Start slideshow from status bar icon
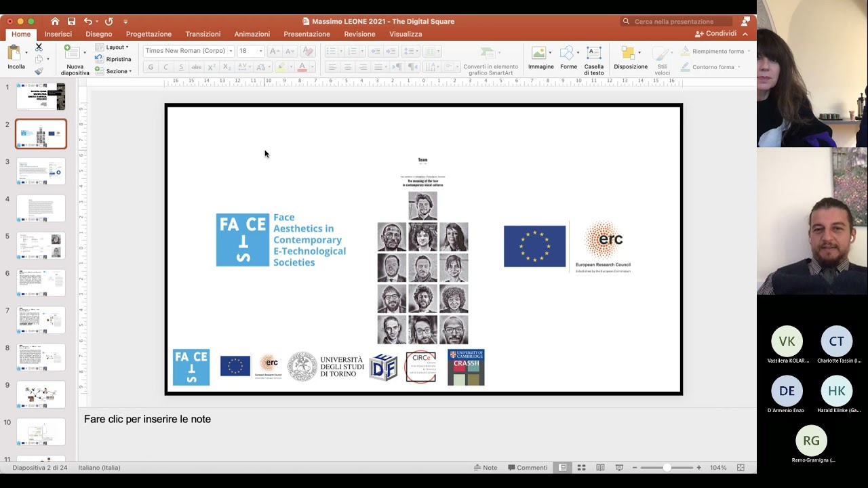The width and height of the screenshot is (868, 488). tap(619, 468)
